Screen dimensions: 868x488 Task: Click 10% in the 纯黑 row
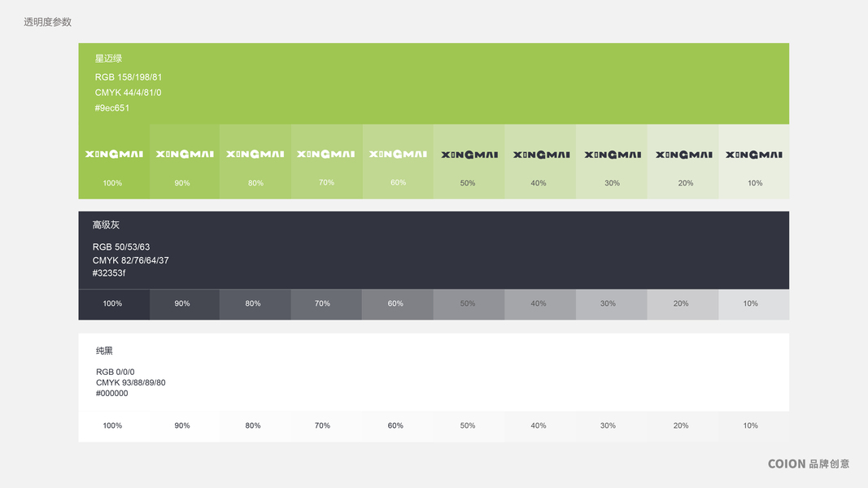pos(751,425)
